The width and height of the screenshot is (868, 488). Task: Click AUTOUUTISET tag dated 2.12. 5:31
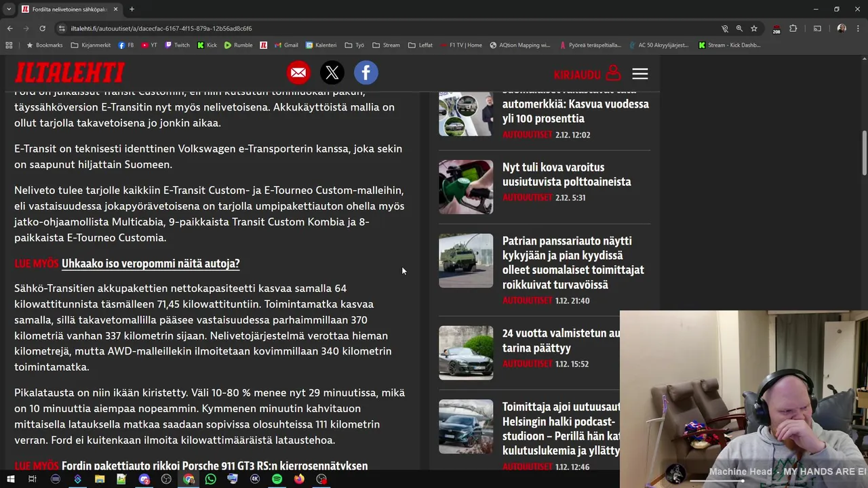tap(528, 197)
